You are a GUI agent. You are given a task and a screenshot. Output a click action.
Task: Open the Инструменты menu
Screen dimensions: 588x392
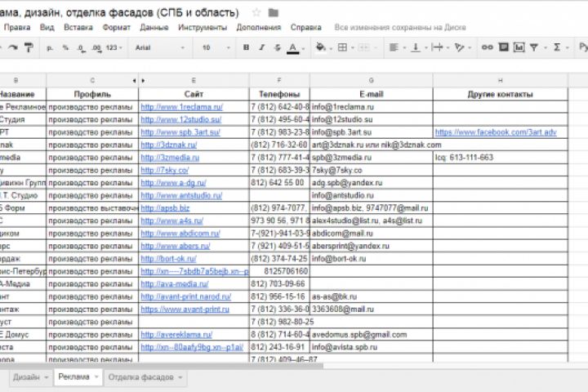[x=203, y=28]
